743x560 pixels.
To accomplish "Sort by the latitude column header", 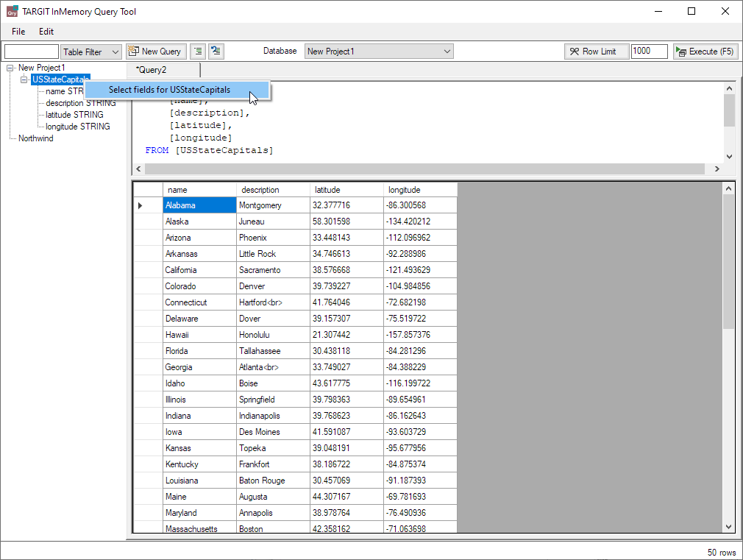I will point(346,190).
